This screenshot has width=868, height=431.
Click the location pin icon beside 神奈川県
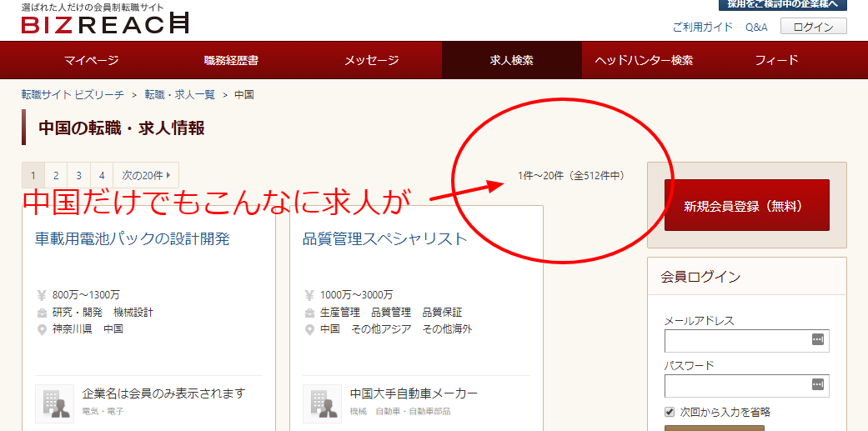tap(42, 329)
